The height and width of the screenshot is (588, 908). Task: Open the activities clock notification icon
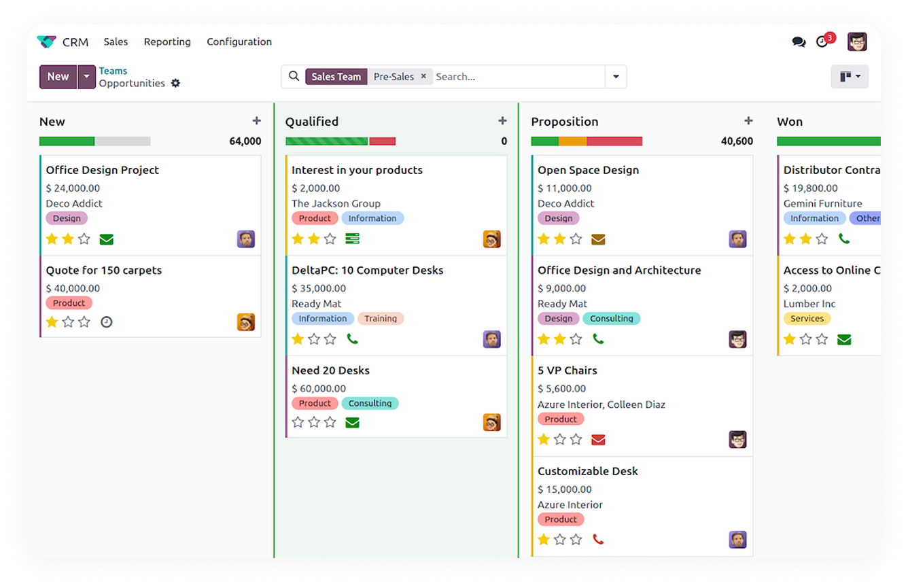click(x=822, y=42)
